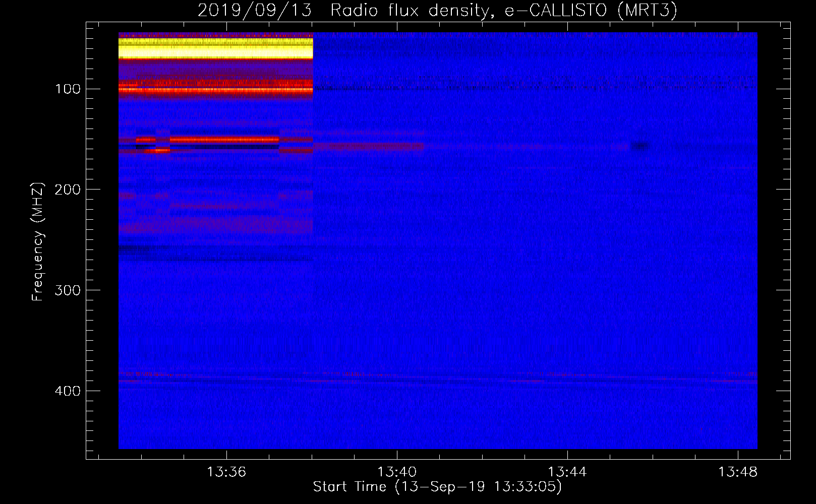Click the 'Frequency (MHZ)' axis label
Image resolution: width=816 pixels, height=504 pixels.
[x=38, y=242]
